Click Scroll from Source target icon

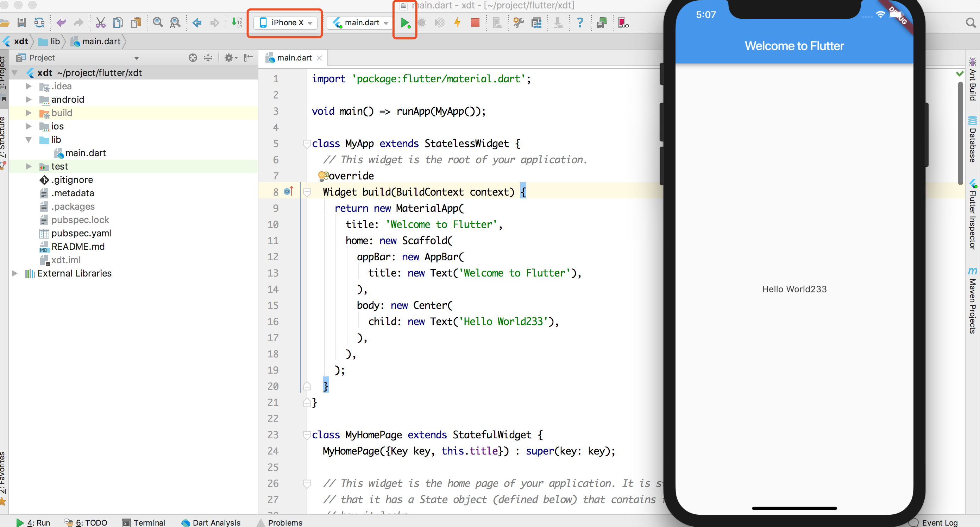click(193, 58)
